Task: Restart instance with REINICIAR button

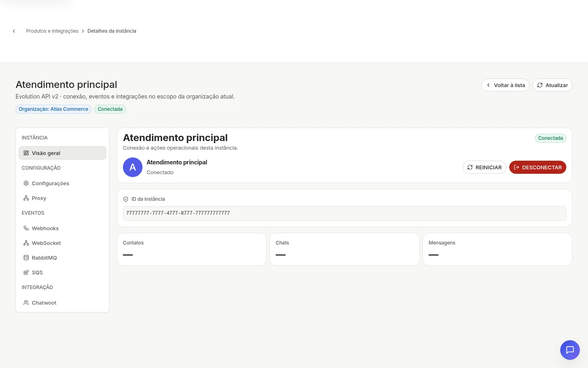Action: tap(484, 167)
